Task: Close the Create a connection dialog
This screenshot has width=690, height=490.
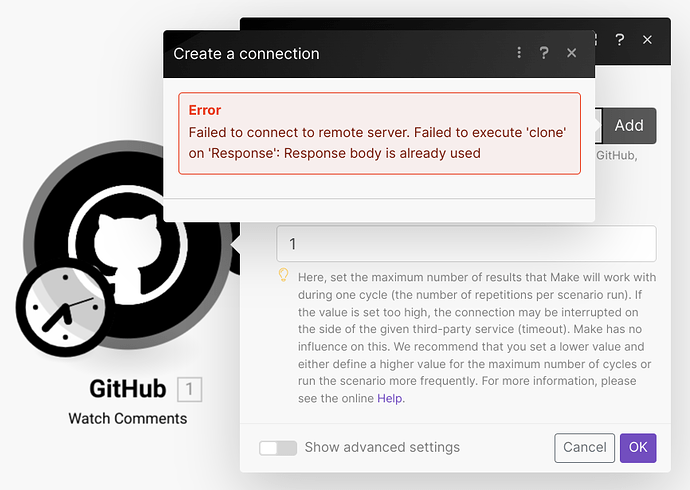Action: coord(572,53)
